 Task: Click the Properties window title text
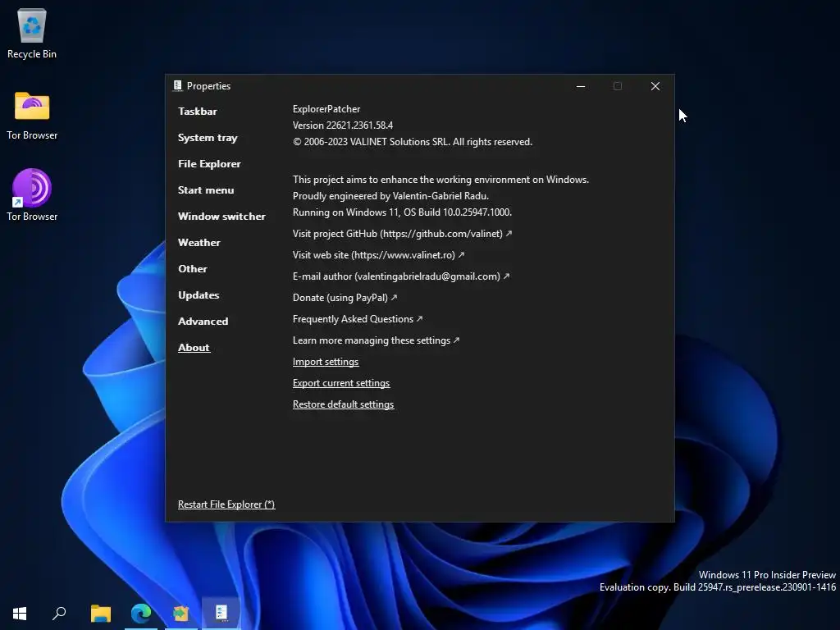click(x=208, y=85)
